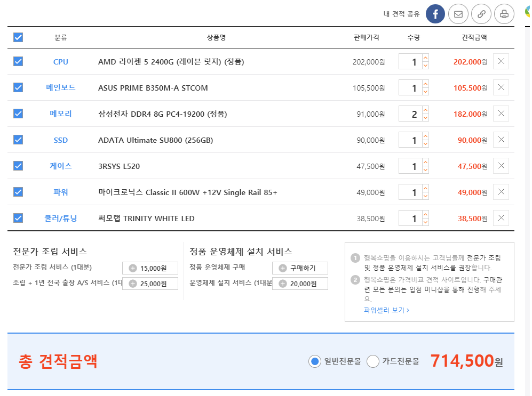Uncheck the 쿨러/튜닝 row checkbox
Screen dimensions: 532x396
pos(18,218)
